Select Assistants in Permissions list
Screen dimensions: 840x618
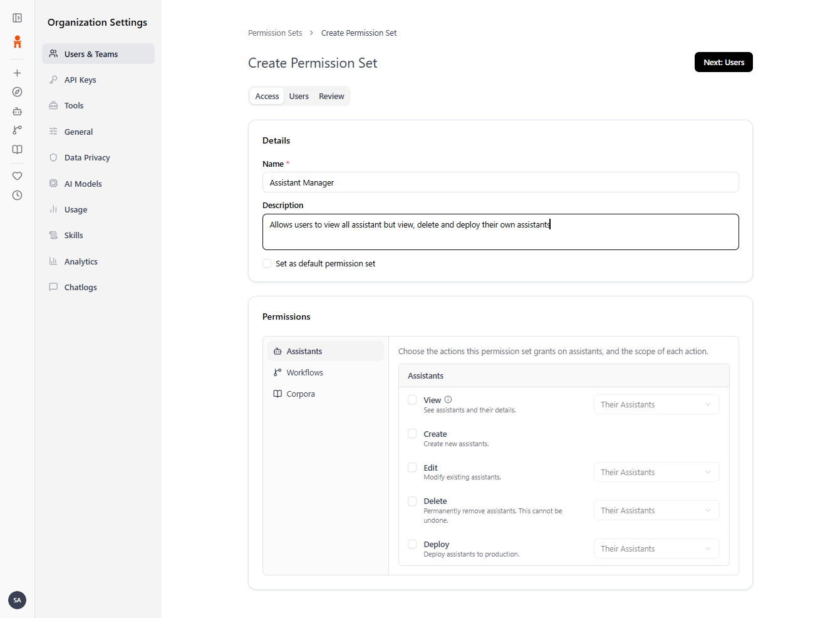[326, 351]
